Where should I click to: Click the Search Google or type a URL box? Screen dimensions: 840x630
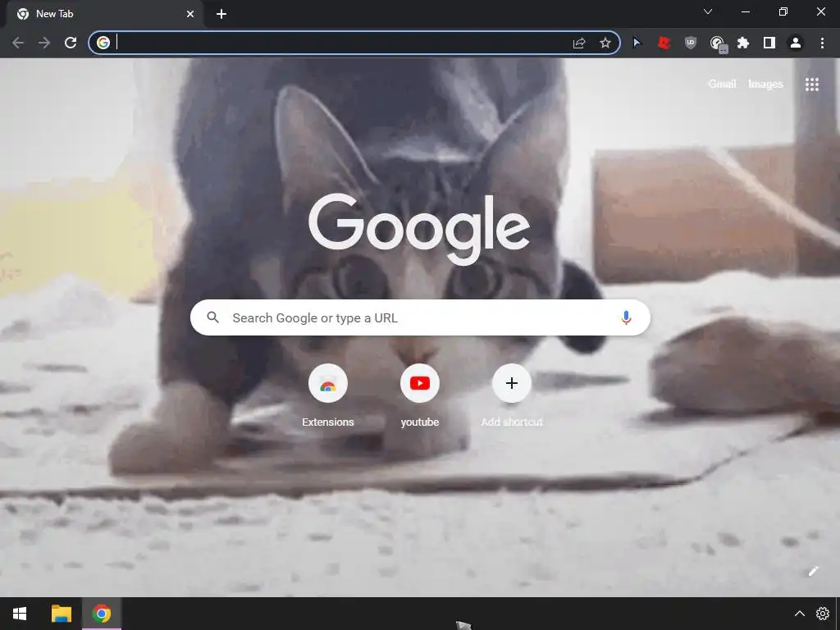[x=420, y=317]
